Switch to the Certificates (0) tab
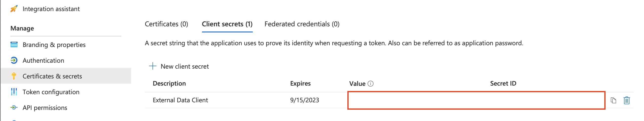The height and width of the screenshot is (121, 644). tap(166, 24)
